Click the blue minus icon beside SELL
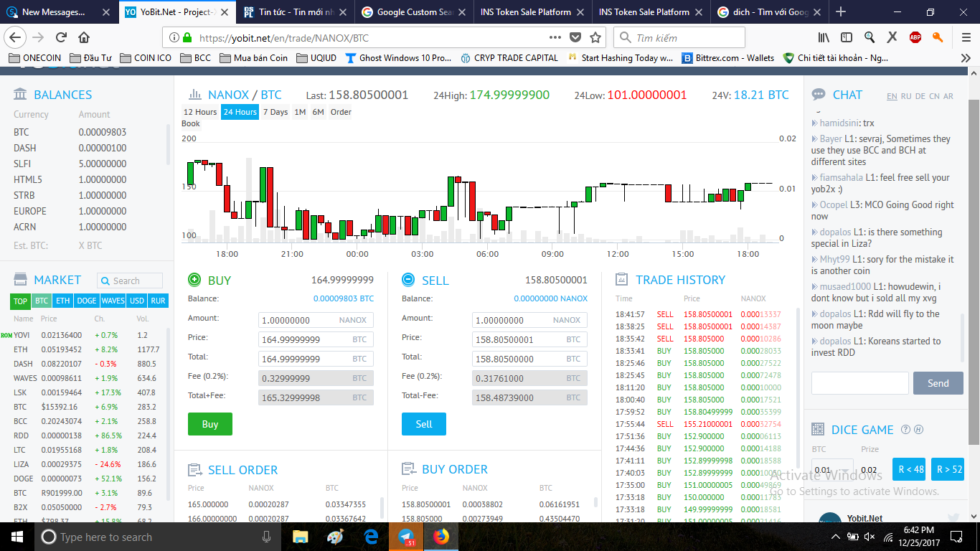The image size is (980, 551). (408, 280)
